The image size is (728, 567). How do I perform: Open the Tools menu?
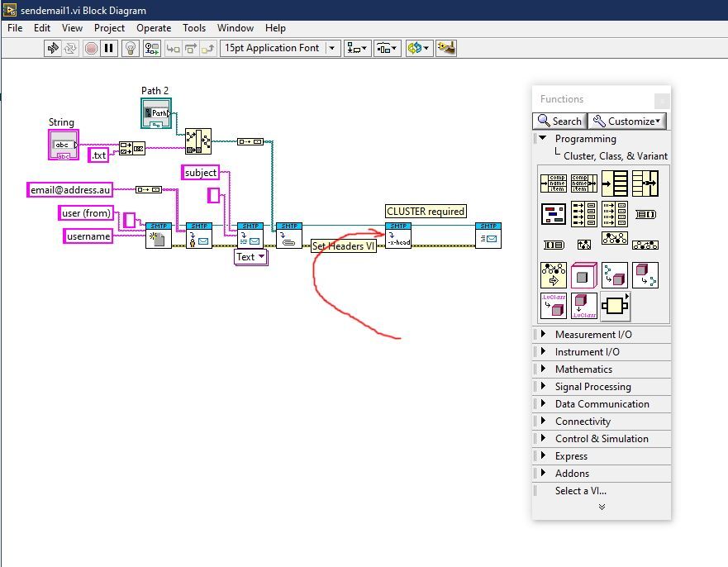[194, 28]
